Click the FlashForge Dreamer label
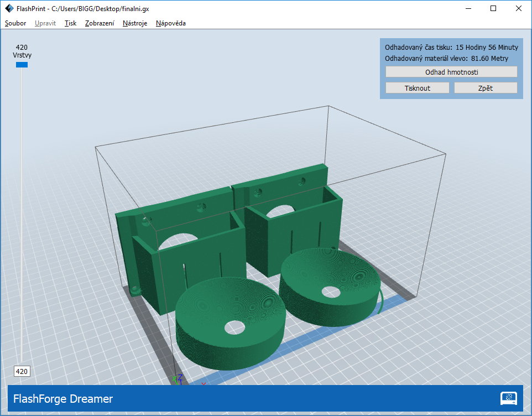Screen dimensions: 532x416 pyautogui.click(x=63, y=398)
